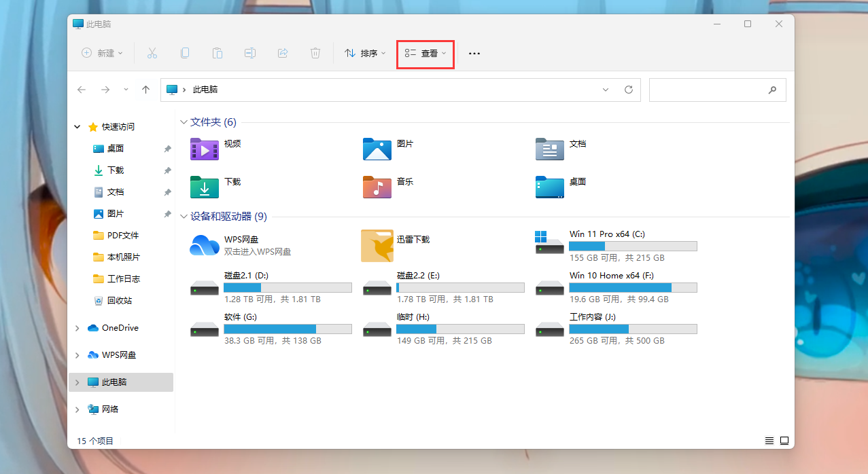Image resolution: width=868 pixels, height=474 pixels.
Task: Switch to details view in status bar
Action: [x=769, y=440]
